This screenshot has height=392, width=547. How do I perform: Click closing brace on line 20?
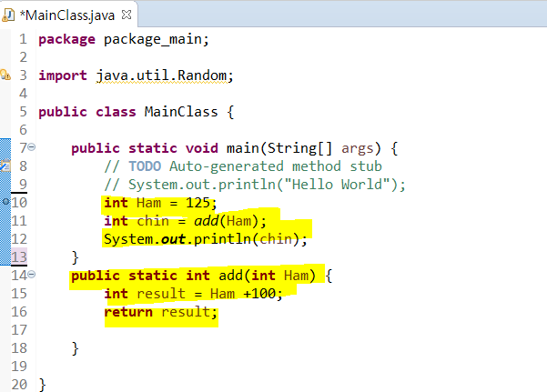[x=42, y=385]
